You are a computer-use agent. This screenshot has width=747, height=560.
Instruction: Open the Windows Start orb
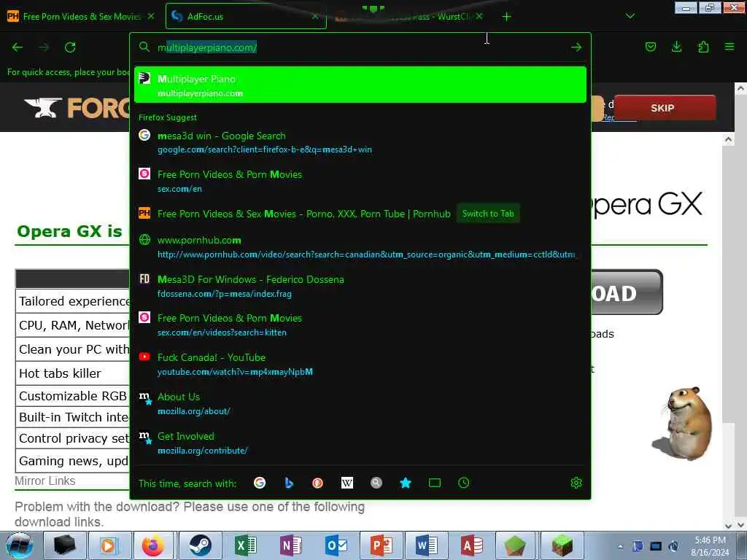click(19, 545)
